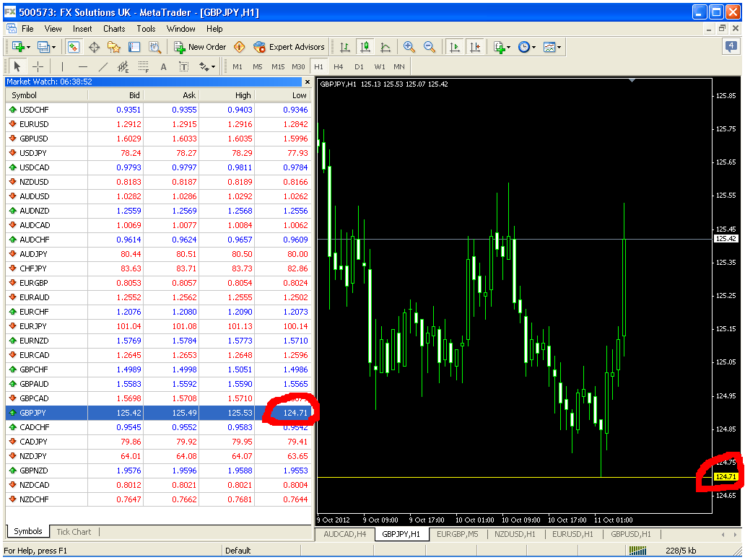
Task: Open the Data Window crosshair-target icon
Action: click(94, 47)
